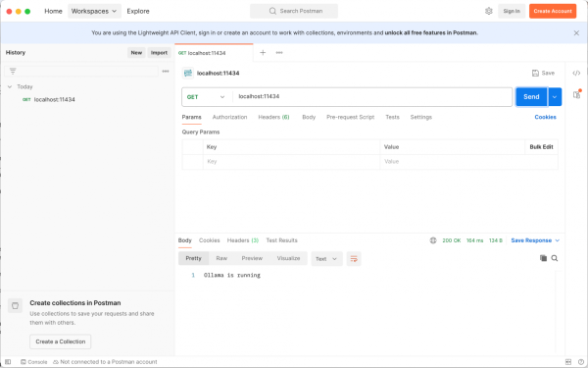Screen dimensions: 588x368
Task: Open history options ellipsis menu
Action: (x=166, y=71)
